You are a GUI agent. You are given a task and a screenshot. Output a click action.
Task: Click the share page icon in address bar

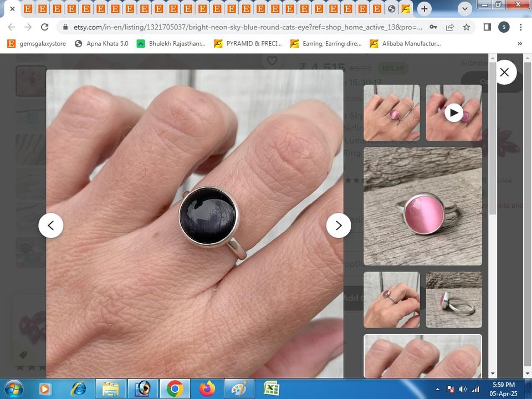(x=450, y=27)
